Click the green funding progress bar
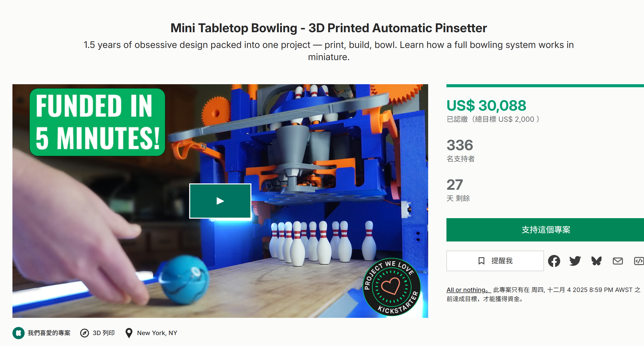 [x=545, y=86]
